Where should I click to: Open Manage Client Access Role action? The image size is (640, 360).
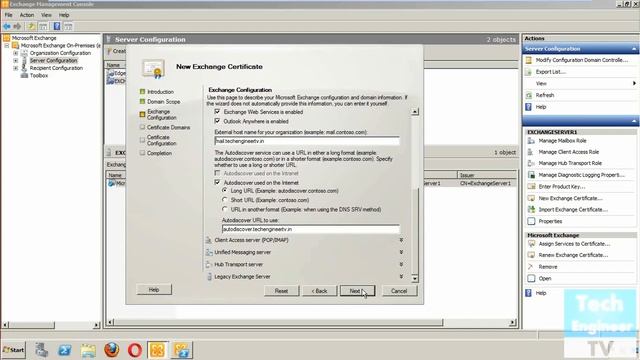coord(569,152)
